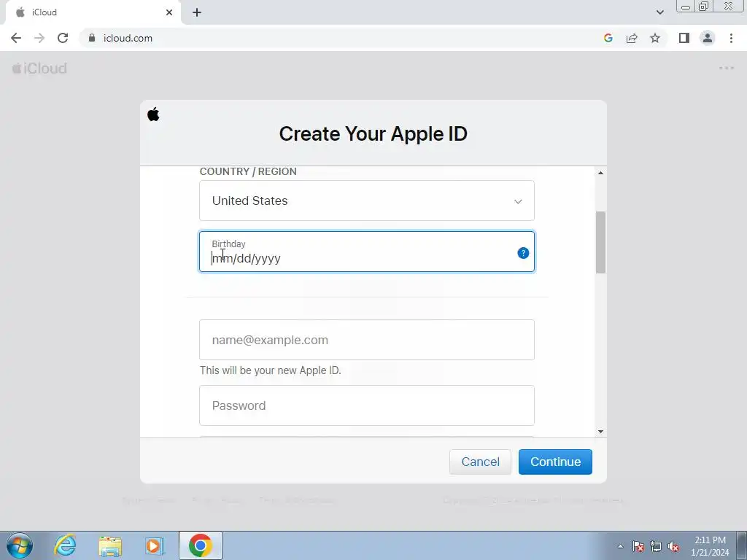Screen dimensions: 747x560
Task: Show hidden tray icons arrow
Action: 620,546
